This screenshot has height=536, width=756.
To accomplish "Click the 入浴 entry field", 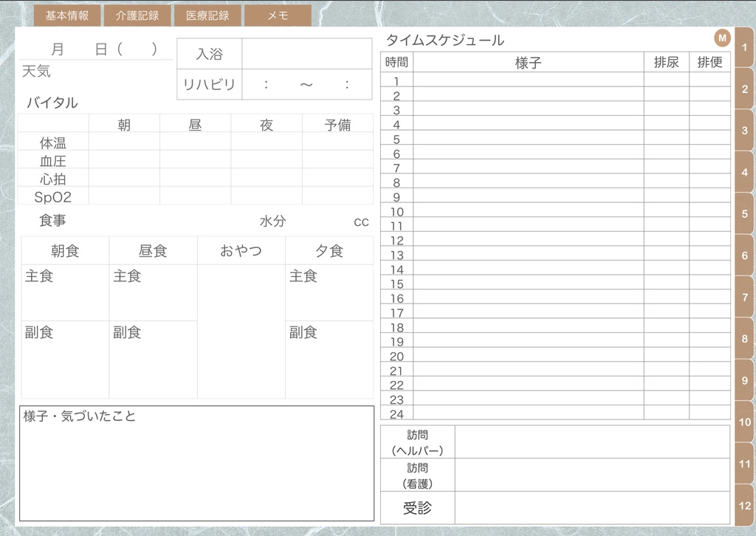I will [x=306, y=52].
